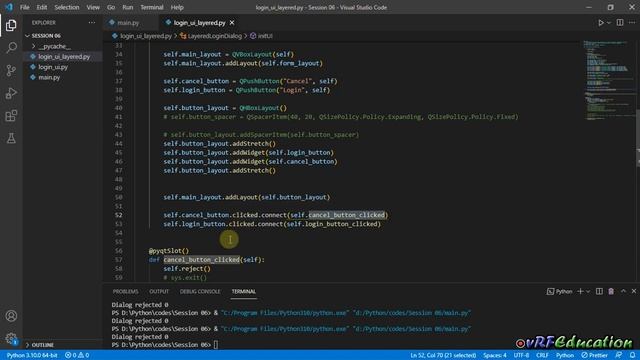Open the View menu
The image size is (640, 360).
(x=93, y=7)
